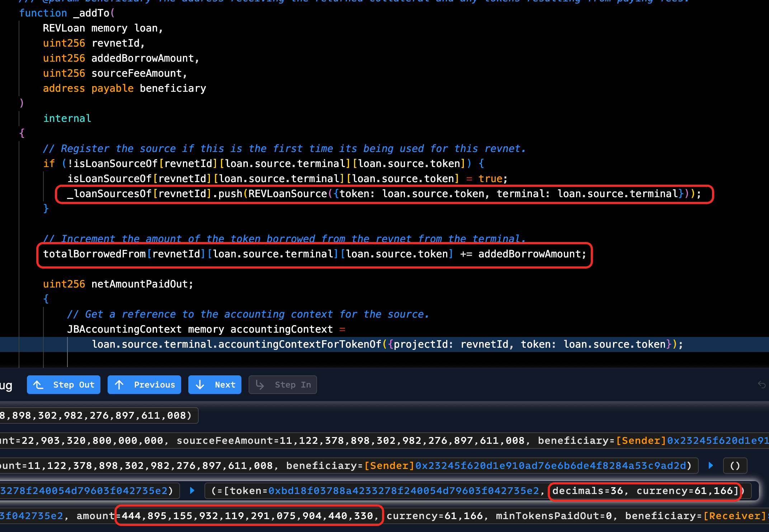Image resolution: width=769 pixels, height=532 pixels.
Task: Open token address 0xbd18f037…42735e2 in tuple
Action: (x=404, y=490)
